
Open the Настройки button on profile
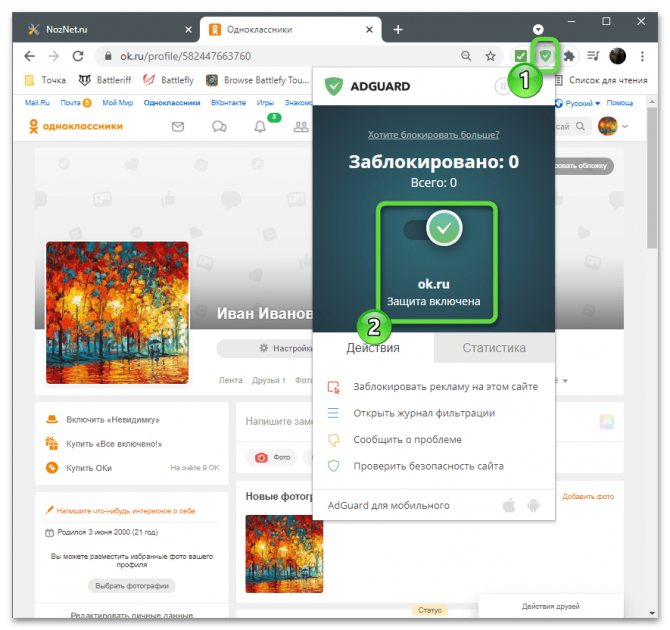coord(265,348)
